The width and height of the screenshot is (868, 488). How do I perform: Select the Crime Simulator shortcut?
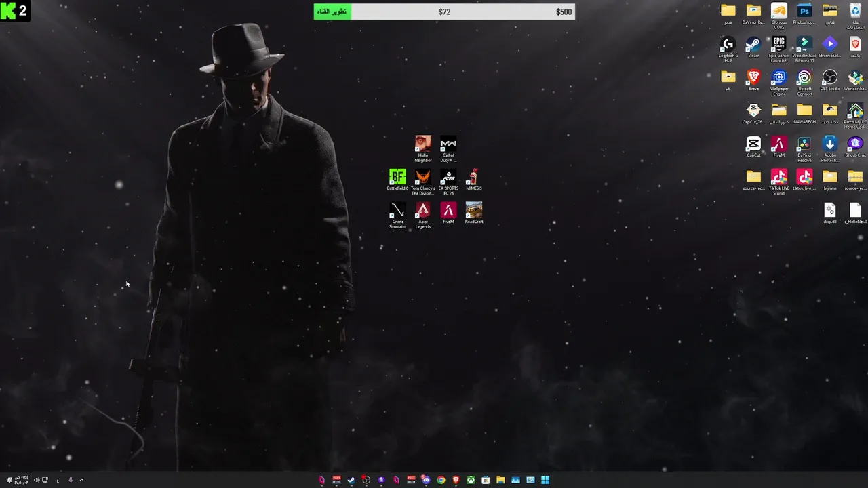[x=397, y=216]
